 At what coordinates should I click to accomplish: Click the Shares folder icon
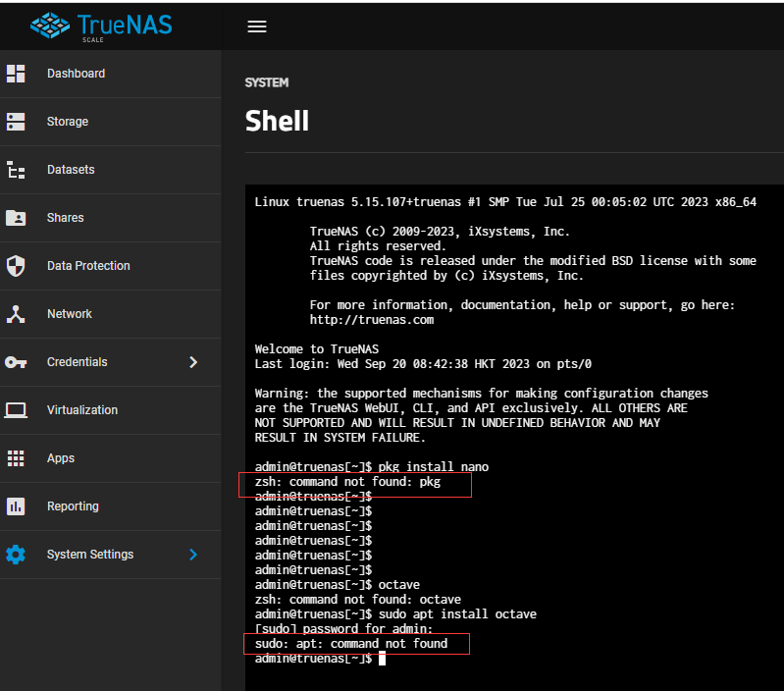[x=16, y=218]
